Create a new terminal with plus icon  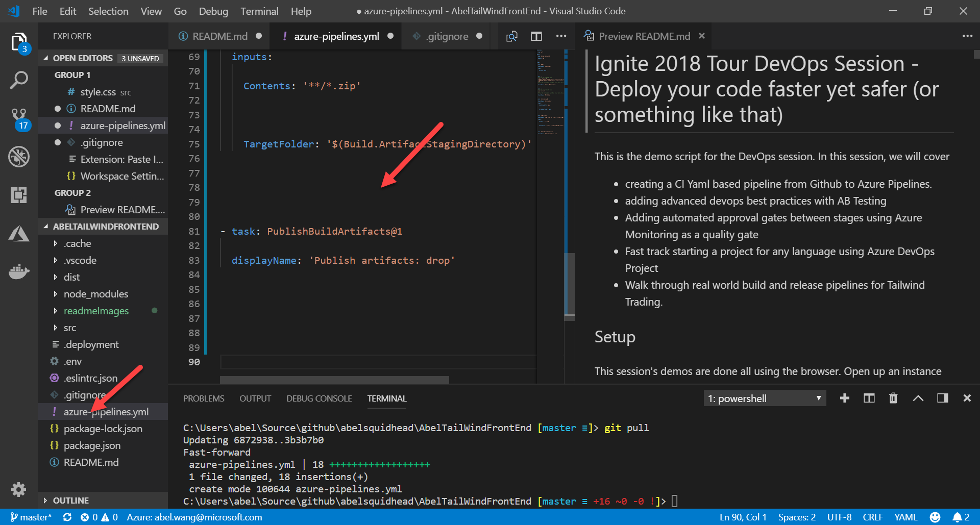845,398
